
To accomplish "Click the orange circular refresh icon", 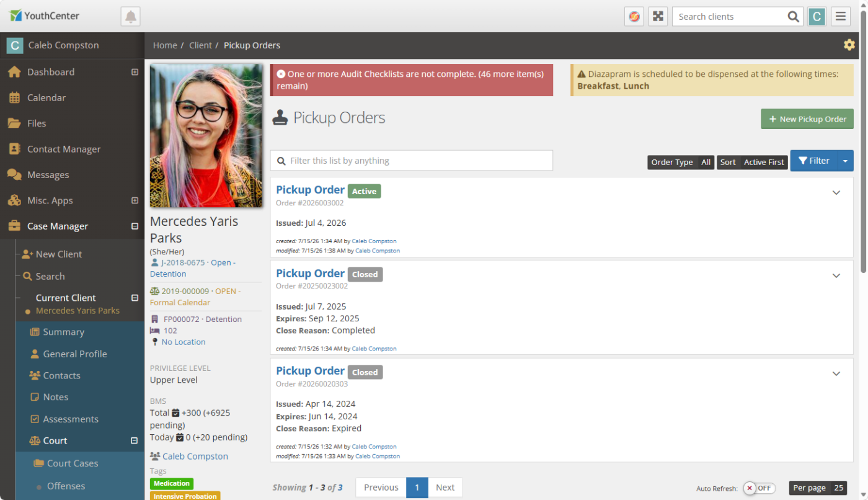I will (x=634, y=17).
